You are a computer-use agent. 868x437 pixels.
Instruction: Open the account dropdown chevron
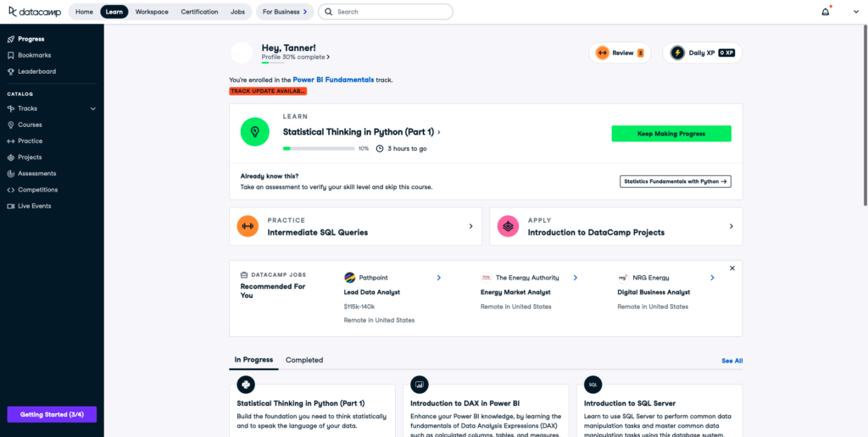point(856,12)
